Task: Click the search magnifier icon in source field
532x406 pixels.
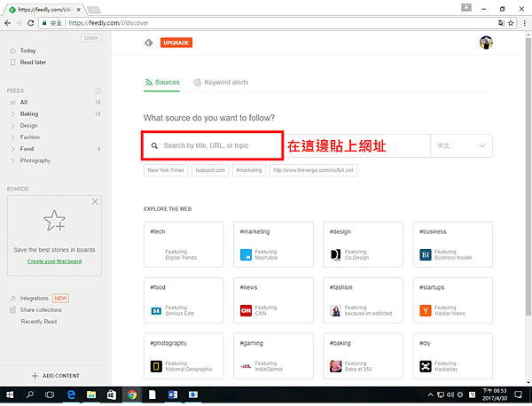Action: click(154, 146)
